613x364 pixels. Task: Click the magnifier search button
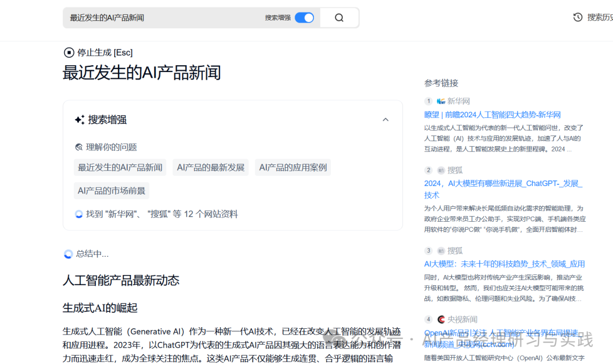[339, 18]
